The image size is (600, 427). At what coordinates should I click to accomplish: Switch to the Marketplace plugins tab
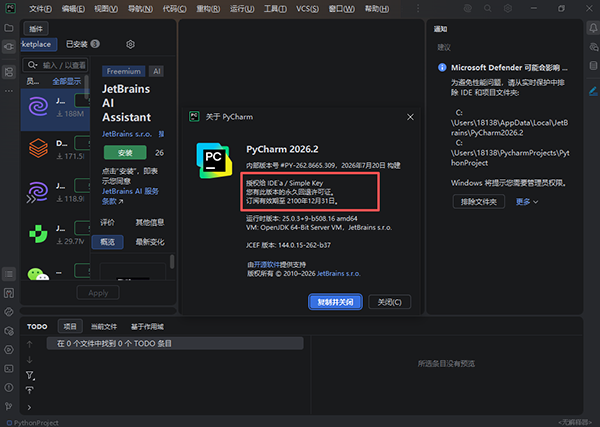tap(39, 44)
